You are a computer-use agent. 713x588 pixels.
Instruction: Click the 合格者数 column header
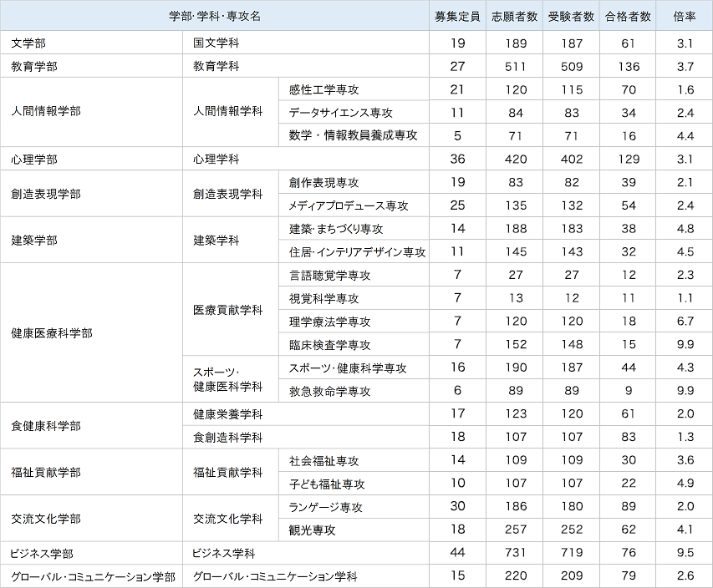coord(627,14)
